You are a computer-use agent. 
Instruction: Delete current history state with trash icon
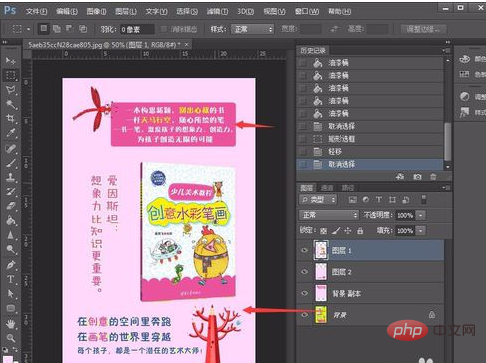(x=433, y=177)
